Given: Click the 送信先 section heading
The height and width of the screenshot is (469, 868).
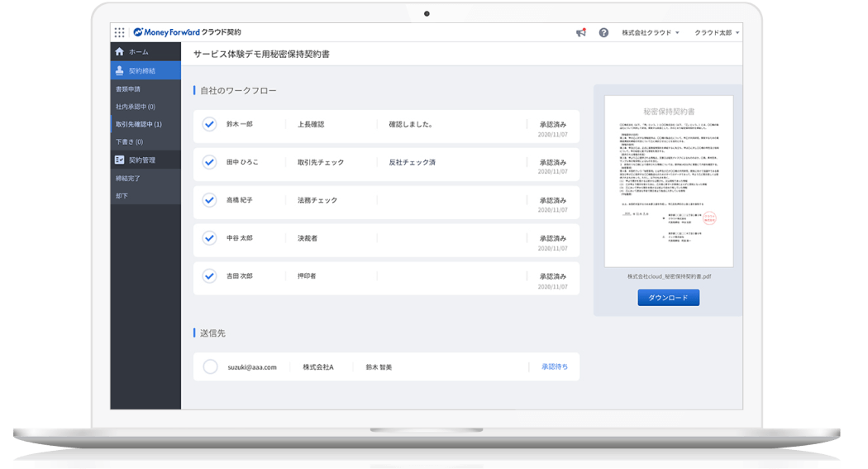Looking at the screenshot, I should [x=212, y=333].
